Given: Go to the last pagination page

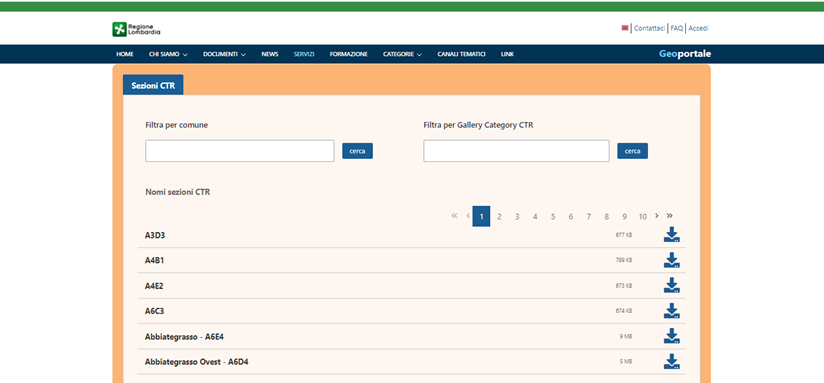Looking at the screenshot, I should 670,216.
